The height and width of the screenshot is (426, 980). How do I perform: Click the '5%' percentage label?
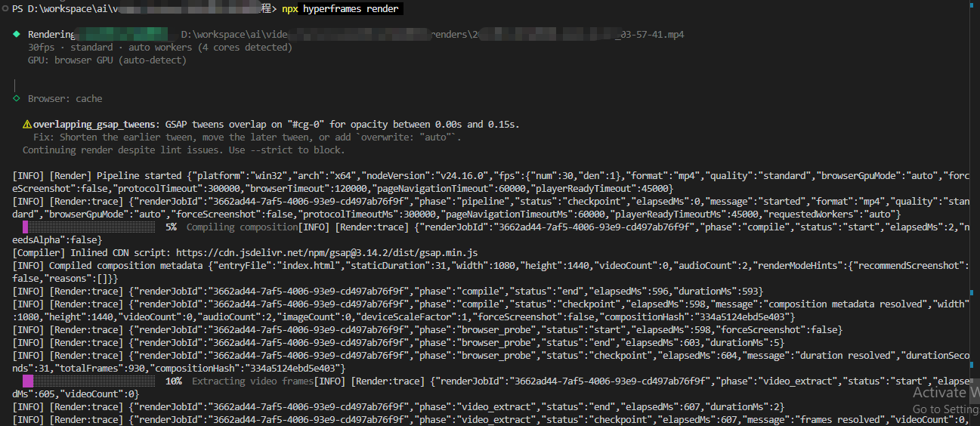click(171, 227)
